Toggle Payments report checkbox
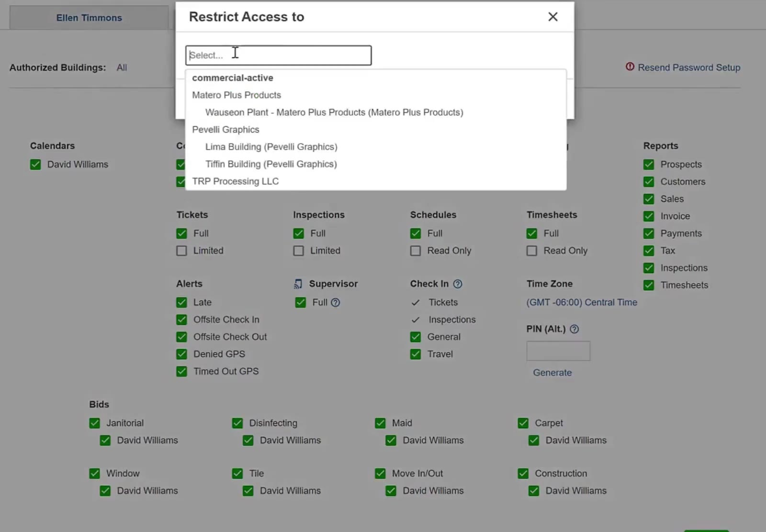Image resolution: width=766 pixels, height=532 pixels. pos(649,233)
